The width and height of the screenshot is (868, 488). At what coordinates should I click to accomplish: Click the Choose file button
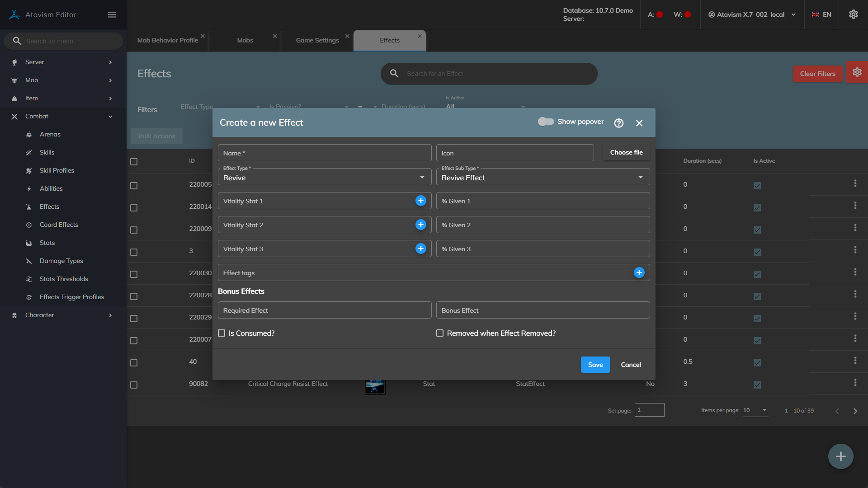pos(626,152)
